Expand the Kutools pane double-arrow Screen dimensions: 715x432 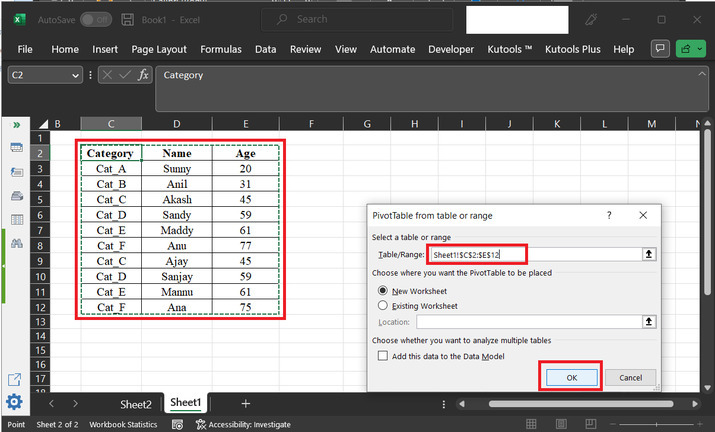(x=16, y=124)
